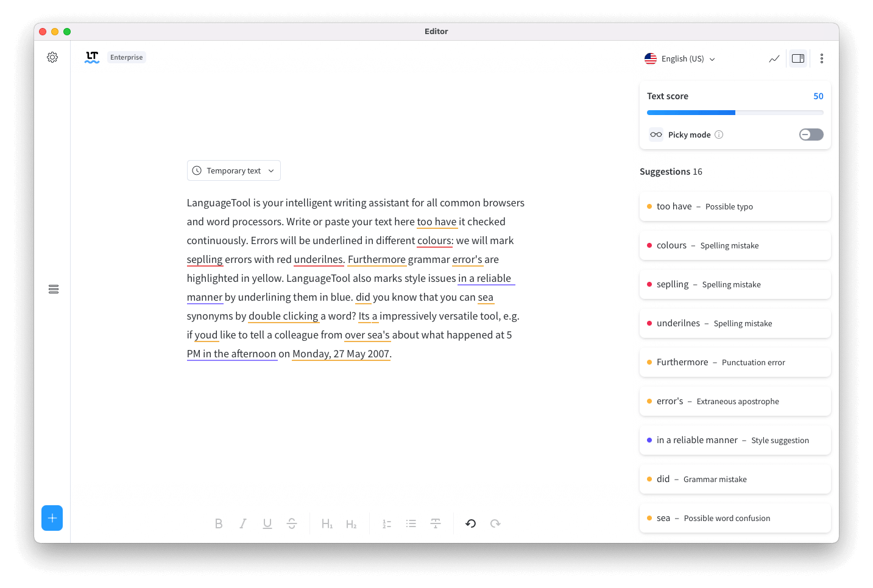Toggle the suggestions sidebar panel icon
Screen dimensions: 873x588
pos(798,58)
